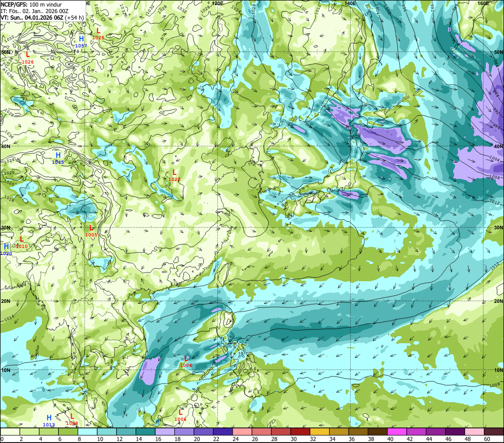Click the legend value 16
The height and width of the screenshot is (443, 504).
click(158, 439)
